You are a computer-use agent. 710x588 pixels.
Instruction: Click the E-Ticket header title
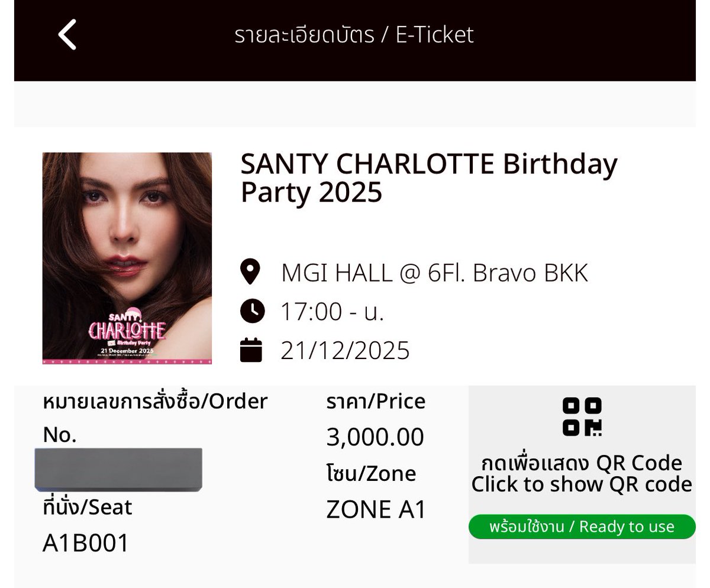pos(354,34)
